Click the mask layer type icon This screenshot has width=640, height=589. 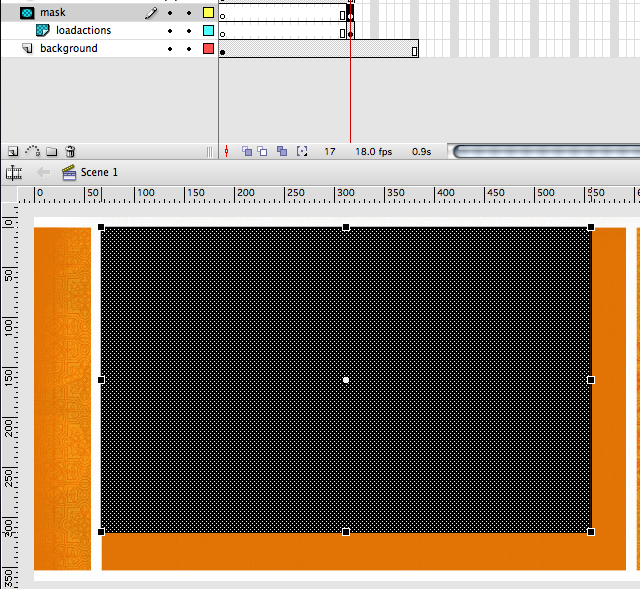27,13
